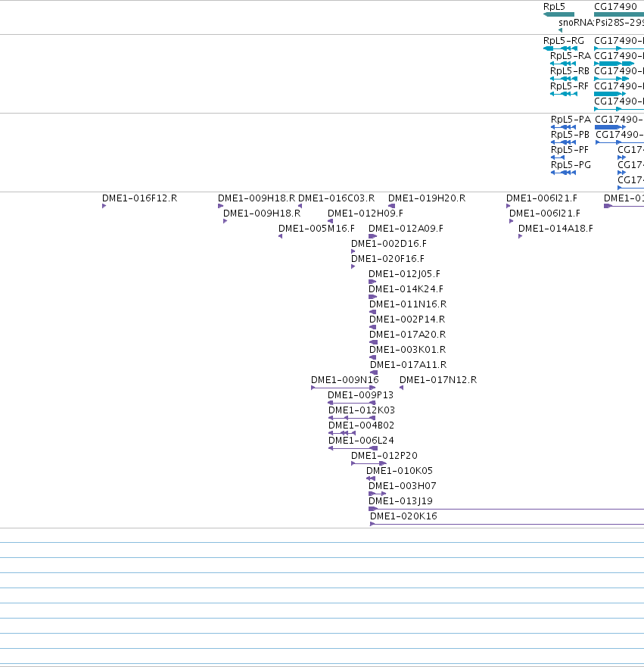Select the DME1-013J19 clone label
The width and height of the screenshot is (644, 667).
coord(400,501)
